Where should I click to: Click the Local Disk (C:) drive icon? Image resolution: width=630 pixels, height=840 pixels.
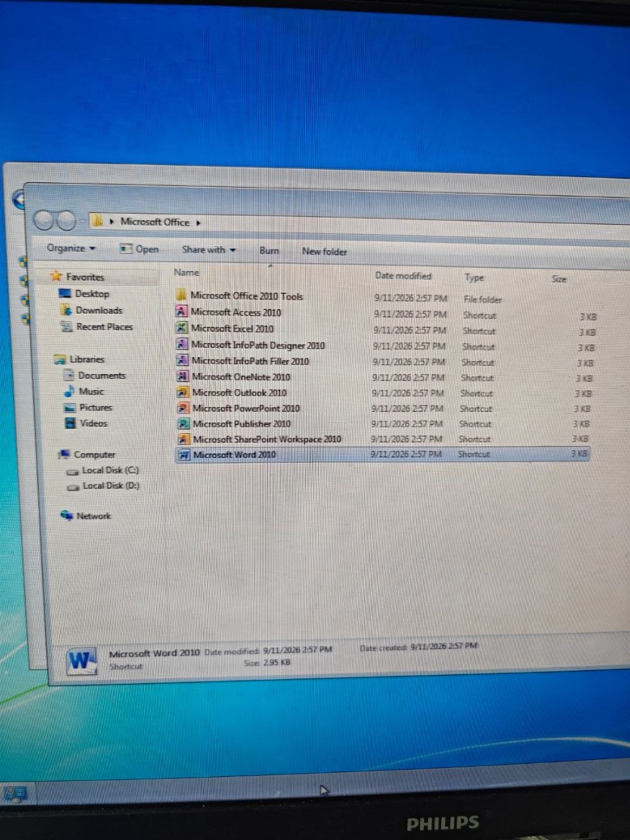(73, 471)
